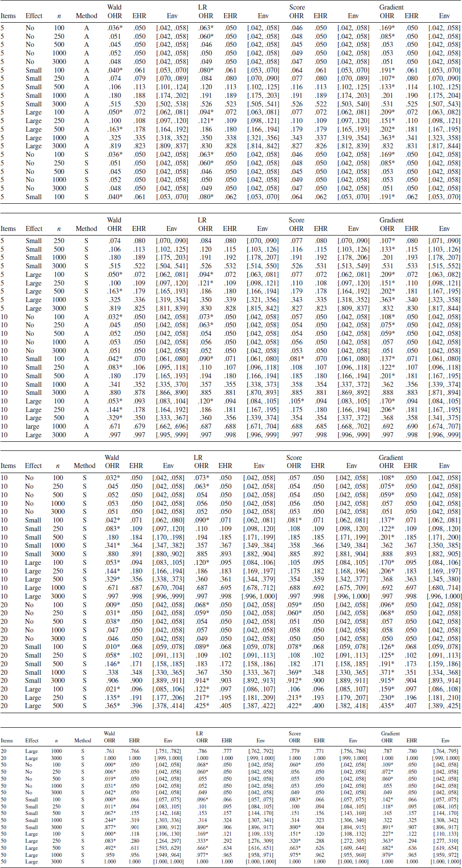
Task: Click the envelope cell [.751, .782]
Action: tap(168, 751)
